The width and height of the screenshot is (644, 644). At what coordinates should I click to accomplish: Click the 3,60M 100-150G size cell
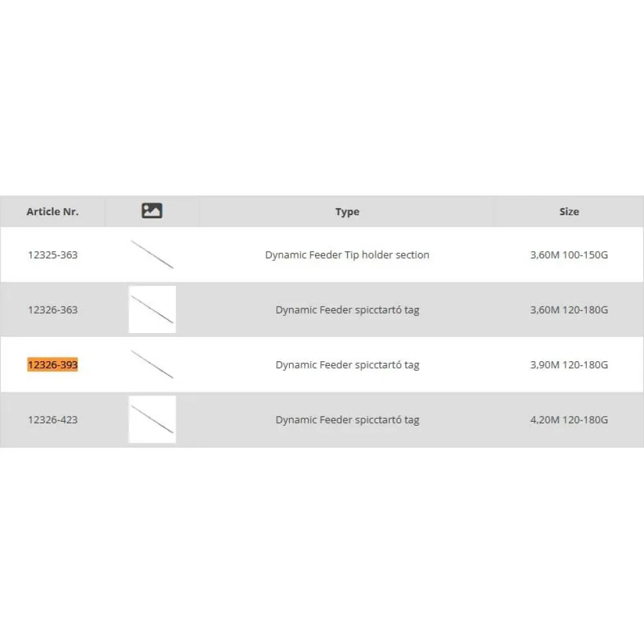pos(569,255)
